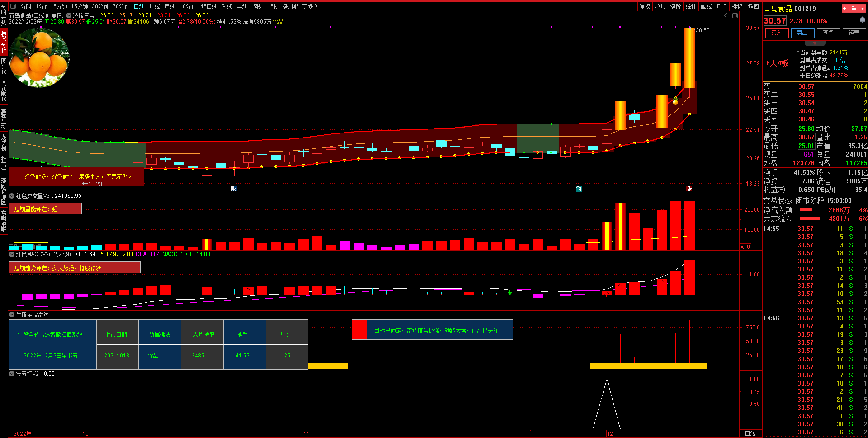This screenshot has width=868, height=438.
Task: Click the price alert bell icon
Action: (x=862, y=20)
